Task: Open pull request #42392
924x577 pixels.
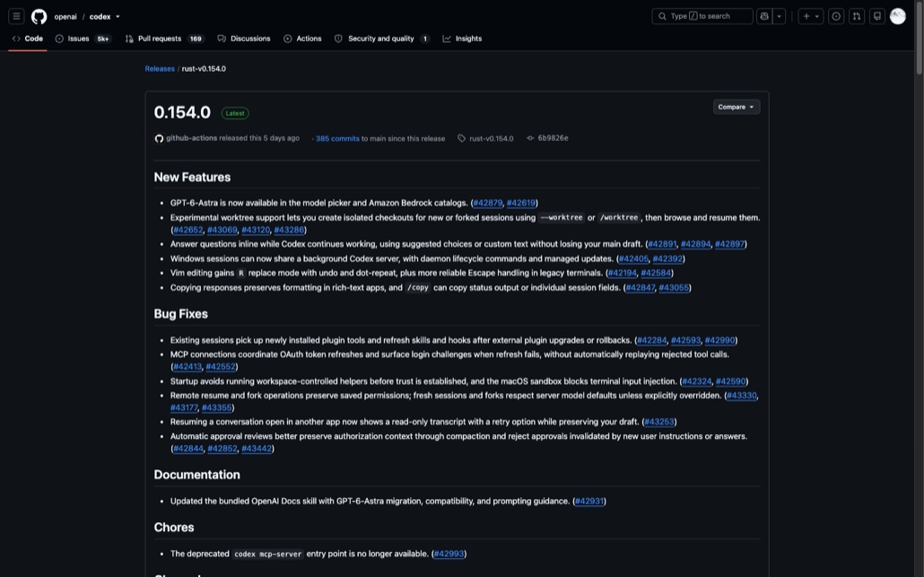Action: (x=667, y=258)
